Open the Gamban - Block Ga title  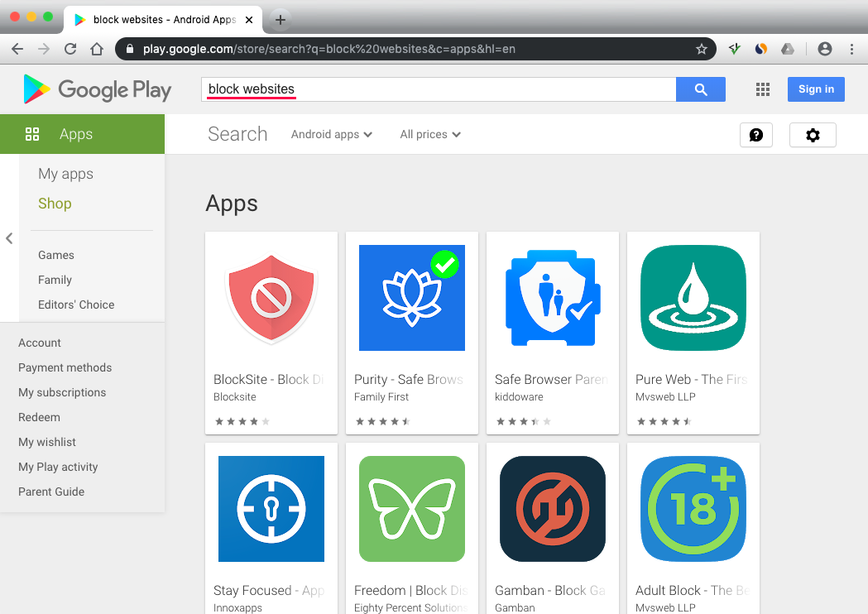pyautogui.click(x=550, y=590)
